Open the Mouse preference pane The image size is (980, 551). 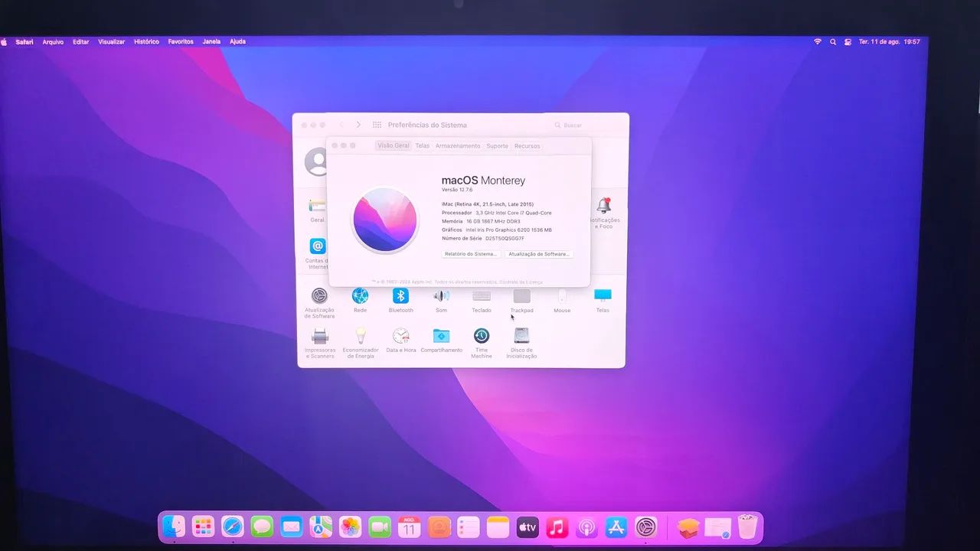tap(562, 300)
